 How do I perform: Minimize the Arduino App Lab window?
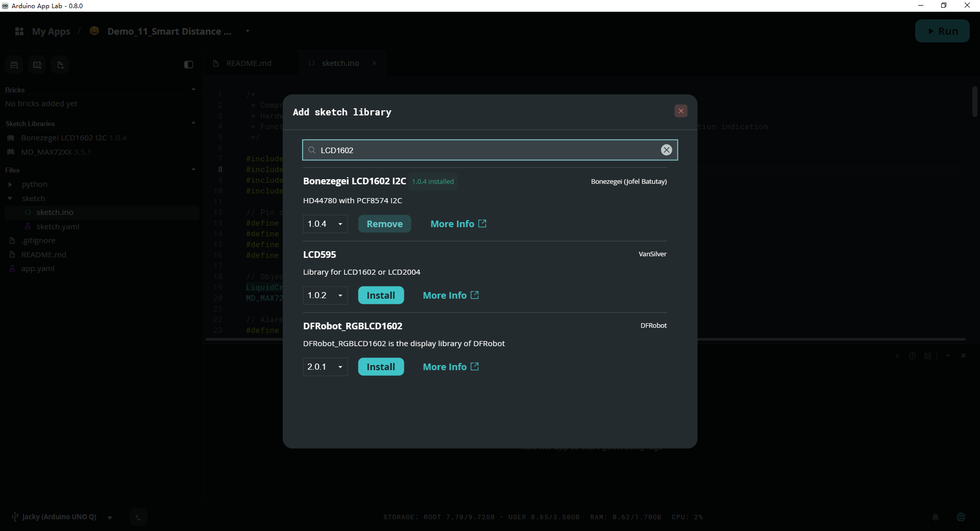(921, 6)
